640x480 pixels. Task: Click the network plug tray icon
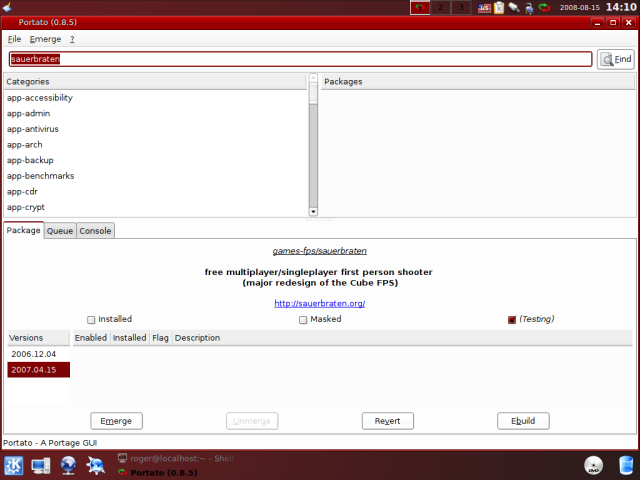click(x=514, y=8)
